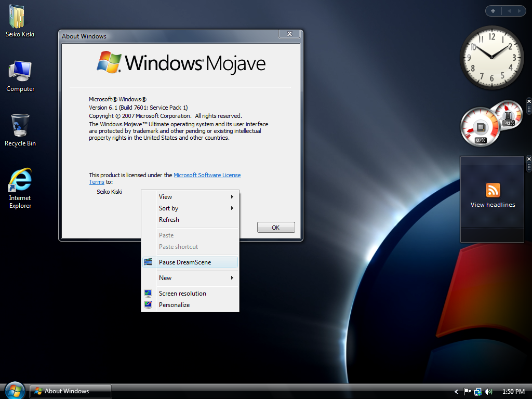Expand the Sort by submenu
The image size is (532, 399).
click(x=168, y=208)
